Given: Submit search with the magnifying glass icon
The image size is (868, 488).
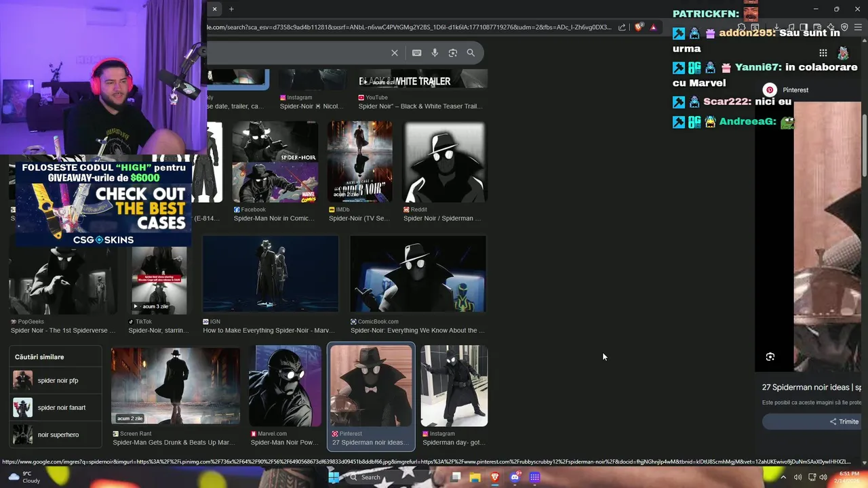Looking at the screenshot, I should (x=471, y=53).
